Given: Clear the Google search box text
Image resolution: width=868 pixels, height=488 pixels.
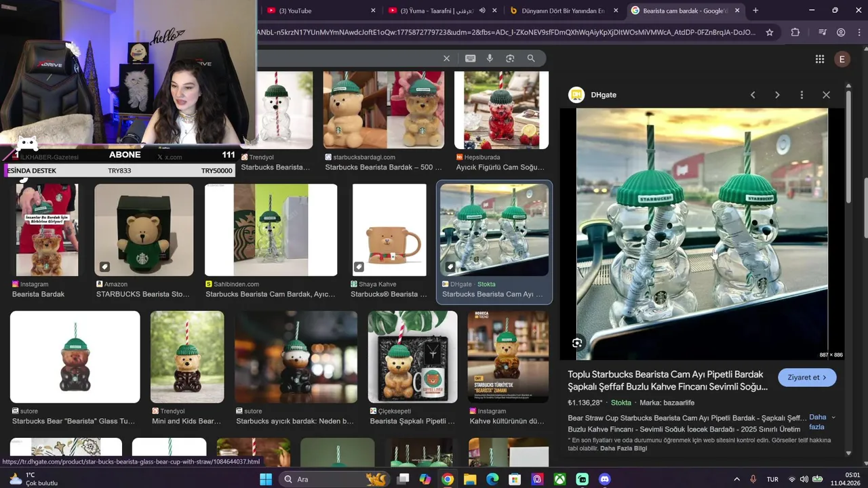Looking at the screenshot, I should 446,58.
